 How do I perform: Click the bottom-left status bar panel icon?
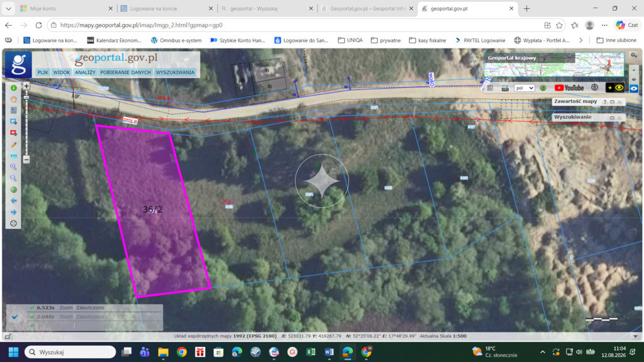point(8,337)
